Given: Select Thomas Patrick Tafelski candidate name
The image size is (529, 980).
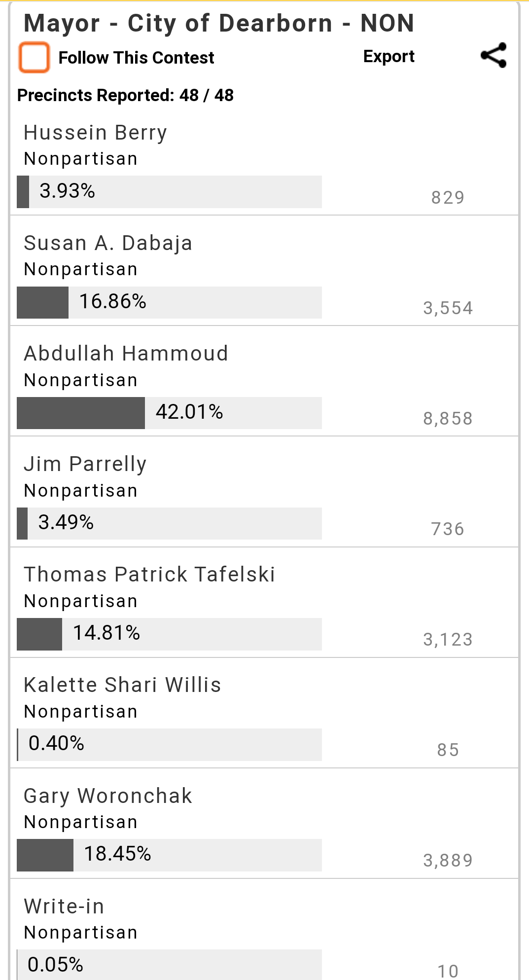Looking at the screenshot, I should point(149,575).
